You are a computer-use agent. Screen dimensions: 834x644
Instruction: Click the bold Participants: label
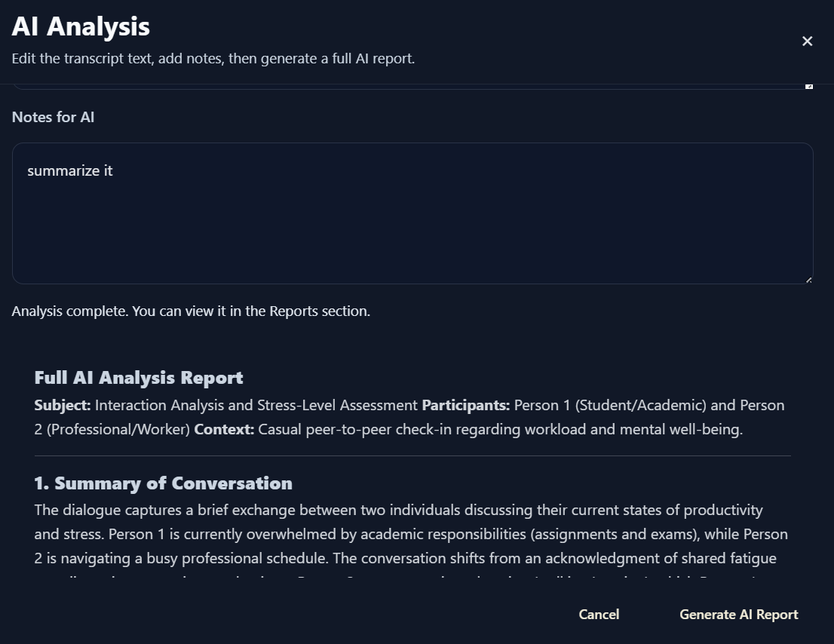[466, 405]
